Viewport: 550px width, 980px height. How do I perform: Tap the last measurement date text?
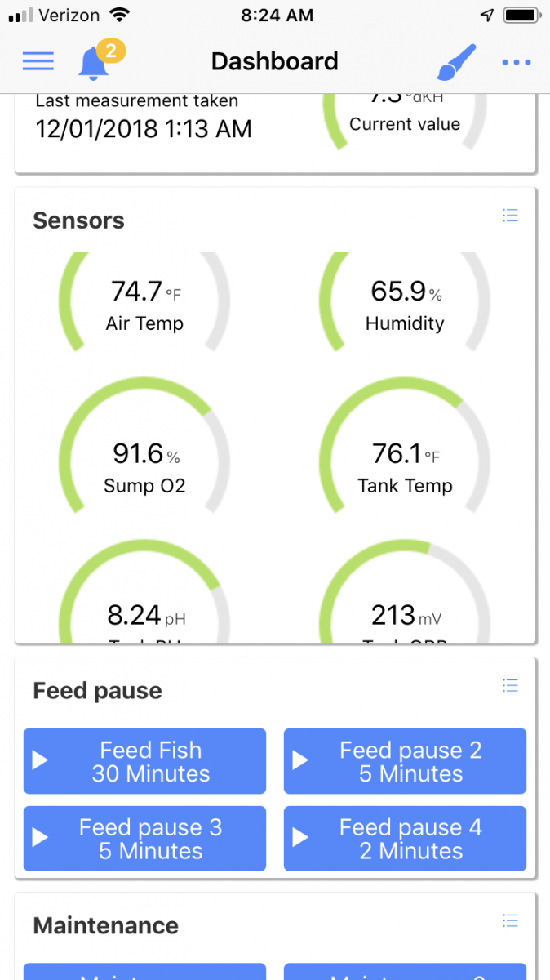[x=144, y=128]
